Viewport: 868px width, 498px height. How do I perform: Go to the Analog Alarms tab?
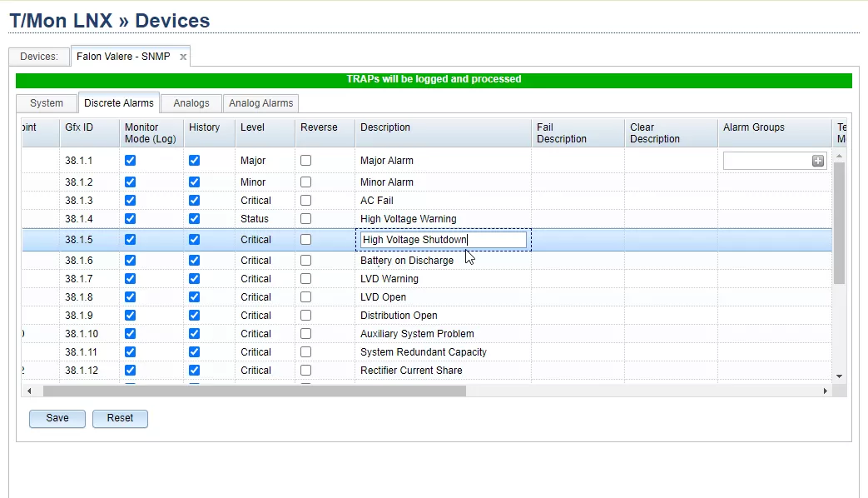click(x=260, y=103)
